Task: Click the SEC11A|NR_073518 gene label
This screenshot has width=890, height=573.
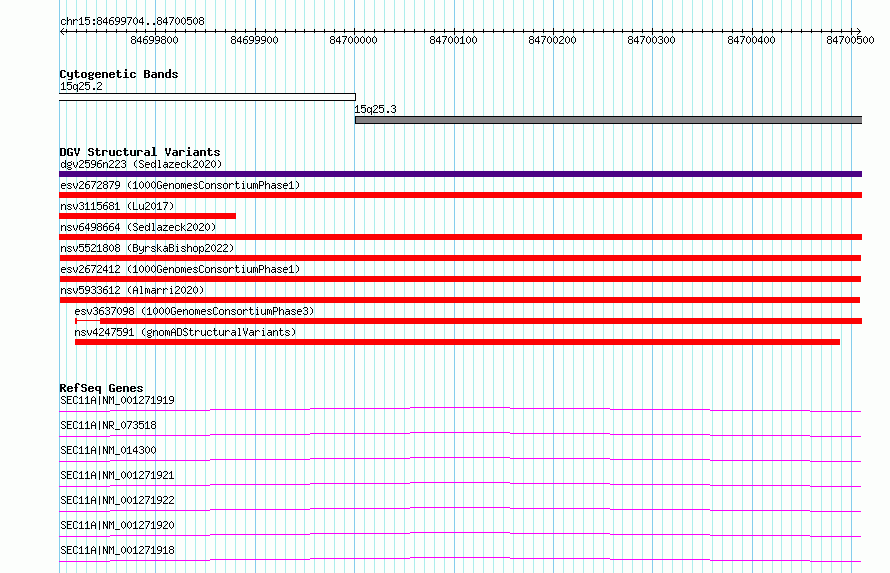Action: click(x=108, y=425)
